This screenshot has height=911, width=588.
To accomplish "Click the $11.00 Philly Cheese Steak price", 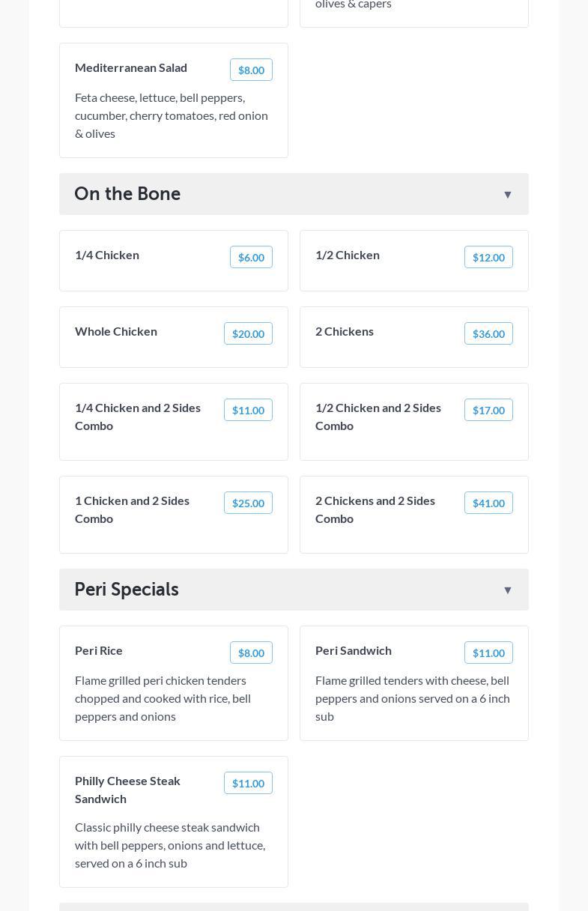I will (x=248, y=783).
